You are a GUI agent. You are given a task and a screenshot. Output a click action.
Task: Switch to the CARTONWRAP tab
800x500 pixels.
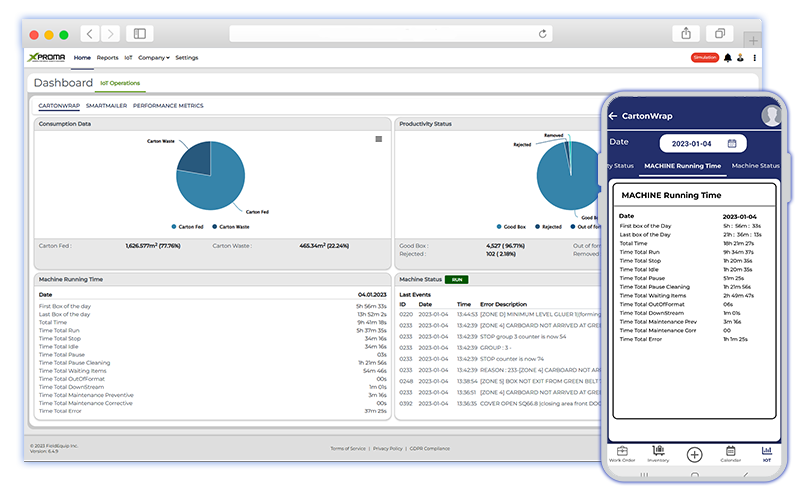tap(59, 106)
